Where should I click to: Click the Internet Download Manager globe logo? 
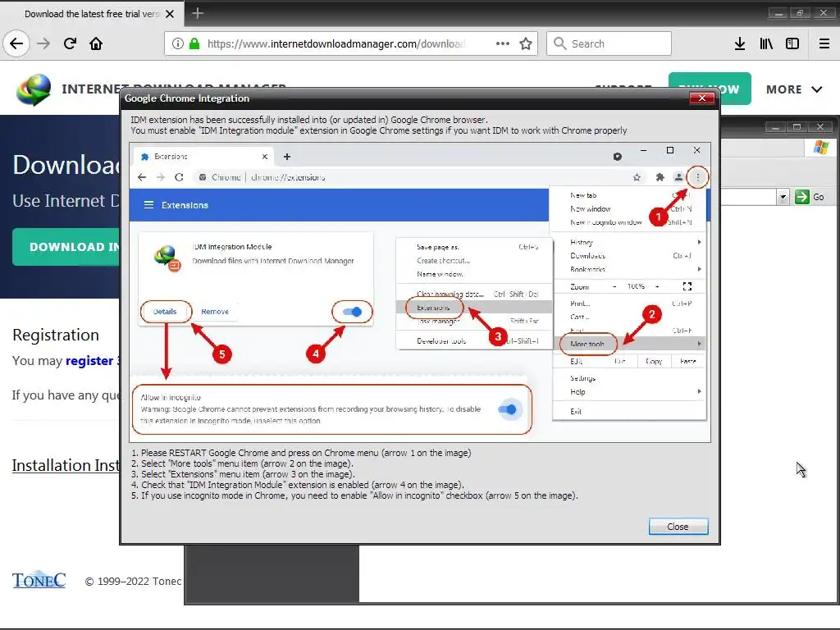(x=33, y=89)
